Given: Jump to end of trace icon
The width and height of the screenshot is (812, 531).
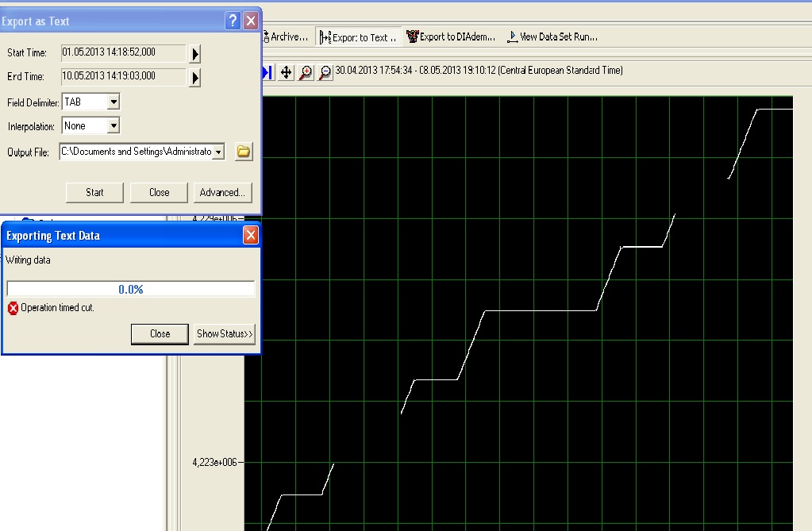Looking at the screenshot, I should tap(268, 72).
